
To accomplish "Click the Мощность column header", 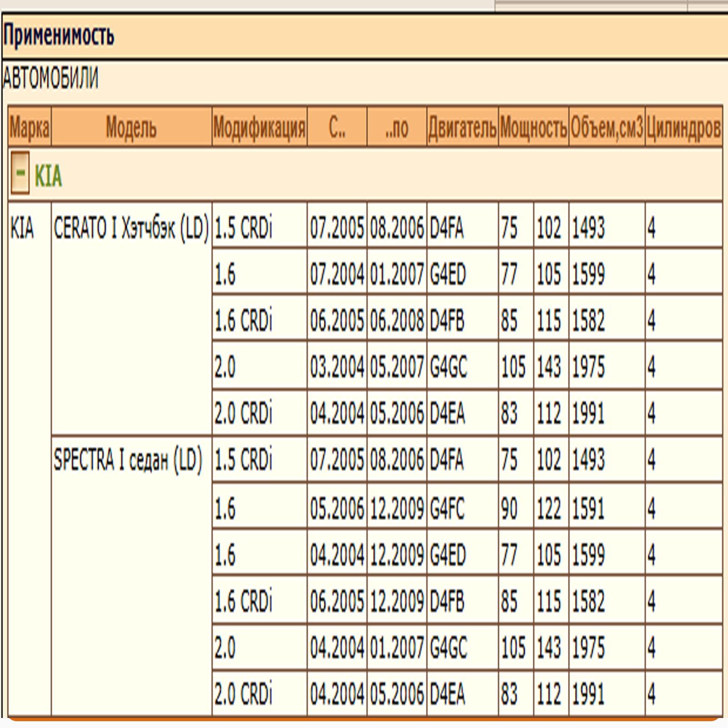I will pyautogui.click(x=533, y=127).
